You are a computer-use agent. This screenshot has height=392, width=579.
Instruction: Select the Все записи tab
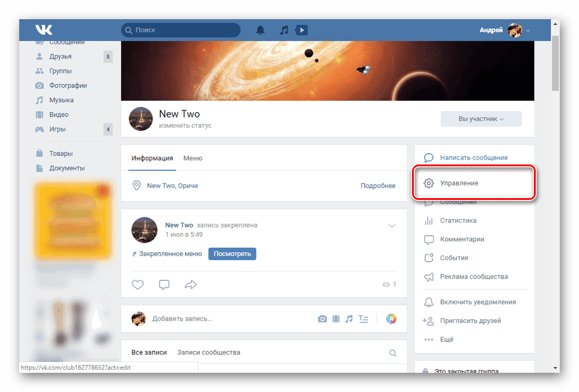click(149, 352)
